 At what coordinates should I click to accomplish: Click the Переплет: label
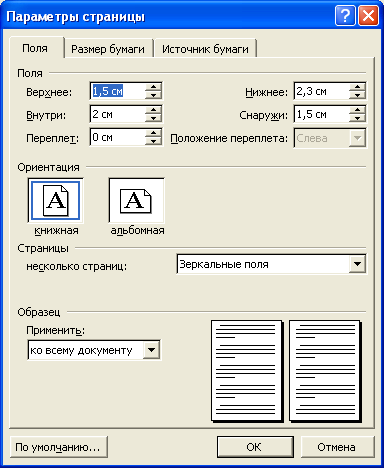pyautogui.click(x=53, y=138)
